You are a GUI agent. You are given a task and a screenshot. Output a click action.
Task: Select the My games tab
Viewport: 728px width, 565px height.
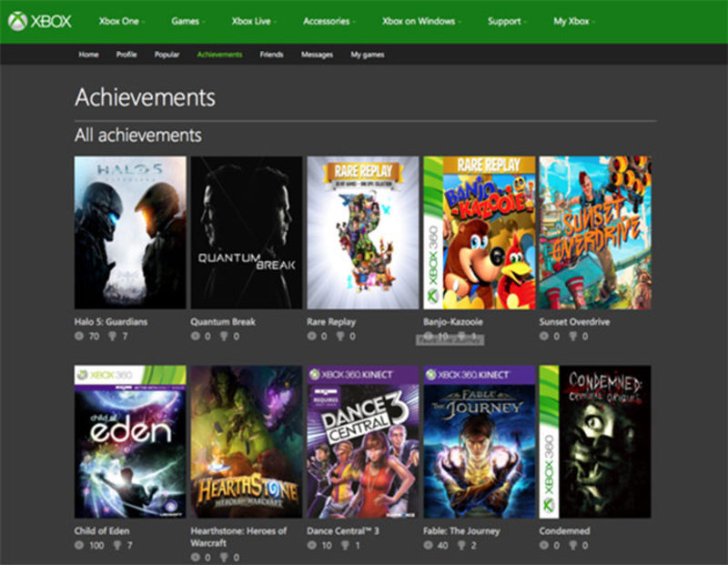point(367,55)
